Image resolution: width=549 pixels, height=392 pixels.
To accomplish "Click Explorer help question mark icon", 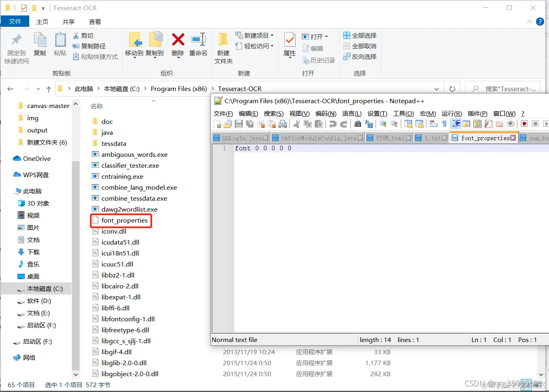I will coord(540,22).
